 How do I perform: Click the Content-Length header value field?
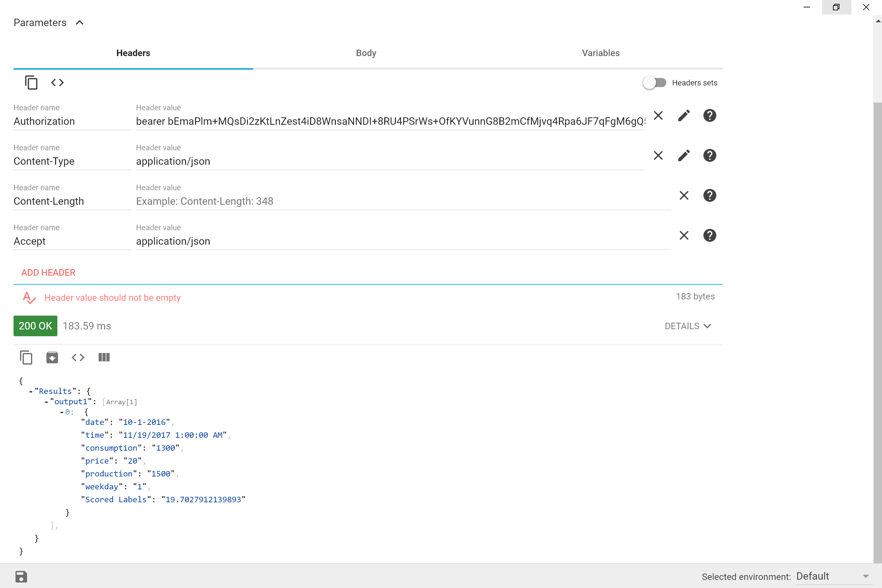[403, 201]
